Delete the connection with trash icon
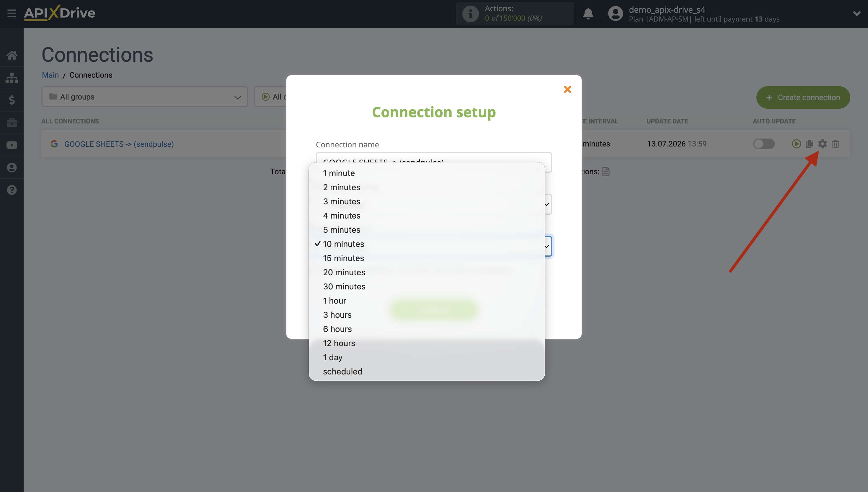 click(x=836, y=144)
